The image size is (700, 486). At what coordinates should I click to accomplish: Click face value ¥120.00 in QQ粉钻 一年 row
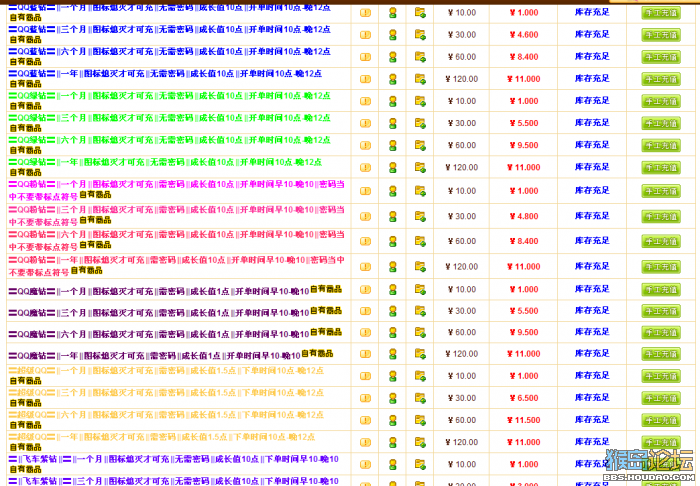click(x=462, y=267)
